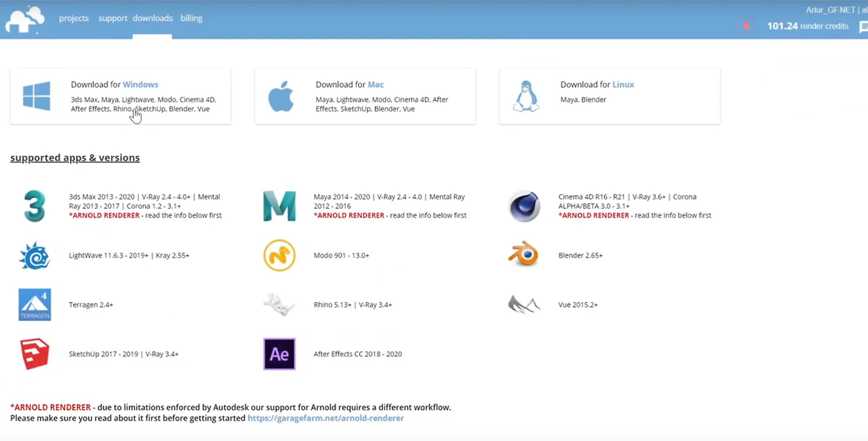Click the LightWave icon
Viewport: 868px width, 441px height.
click(35, 255)
